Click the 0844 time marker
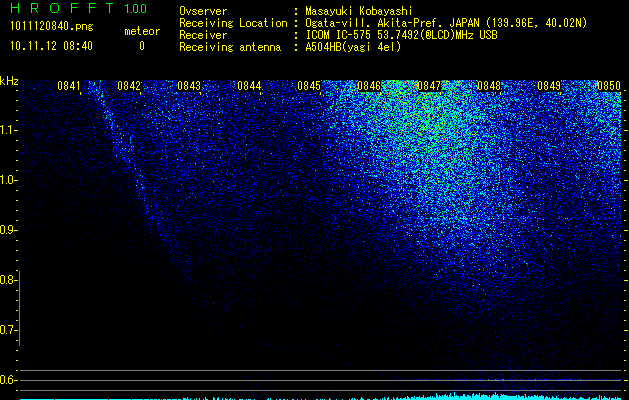This screenshot has height=400, width=629. click(249, 86)
